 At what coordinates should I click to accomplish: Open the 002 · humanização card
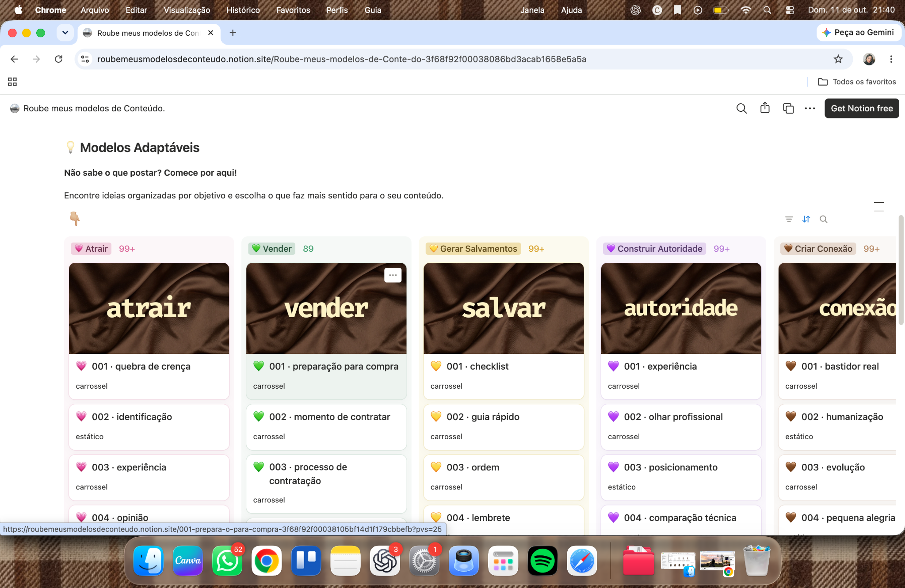coord(837,427)
